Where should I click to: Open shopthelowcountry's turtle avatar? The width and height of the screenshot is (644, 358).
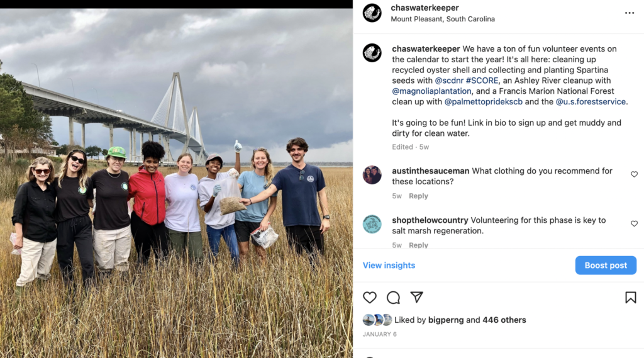372,224
